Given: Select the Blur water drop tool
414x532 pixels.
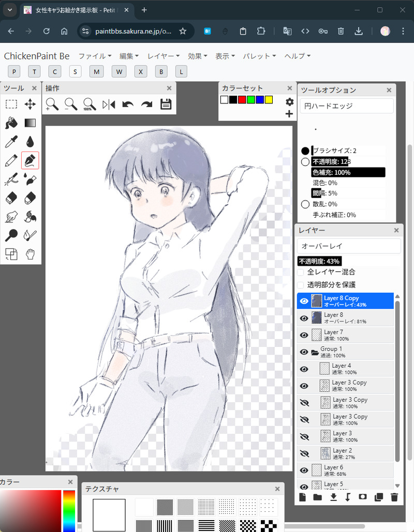Looking at the screenshot, I should point(30,142).
